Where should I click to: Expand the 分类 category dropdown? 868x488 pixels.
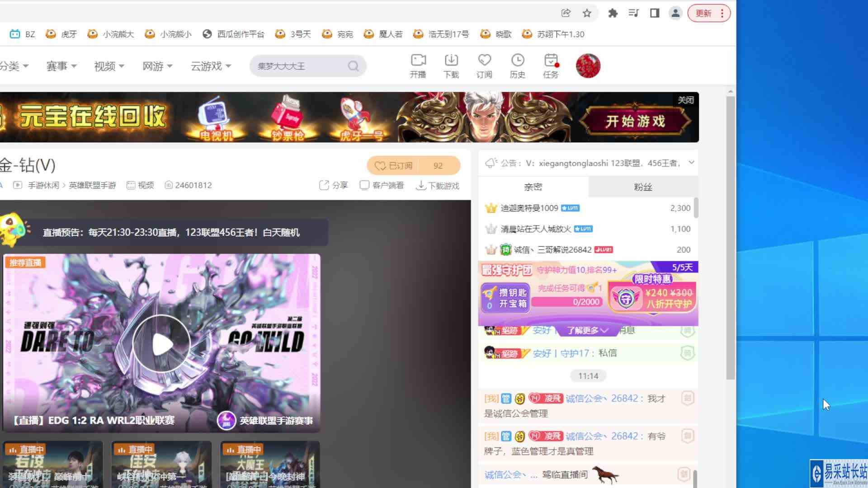[14, 66]
